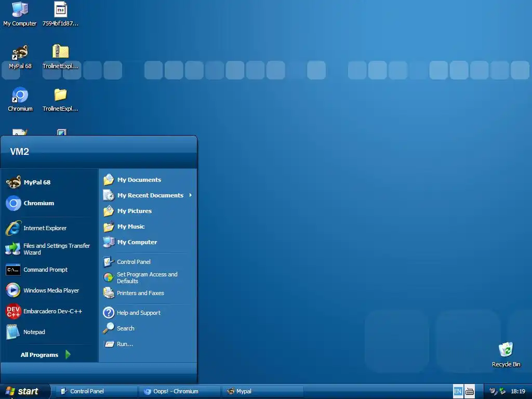
Task: Select MyPal 68 desktop shortcut
Action: [x=20, y=57]
